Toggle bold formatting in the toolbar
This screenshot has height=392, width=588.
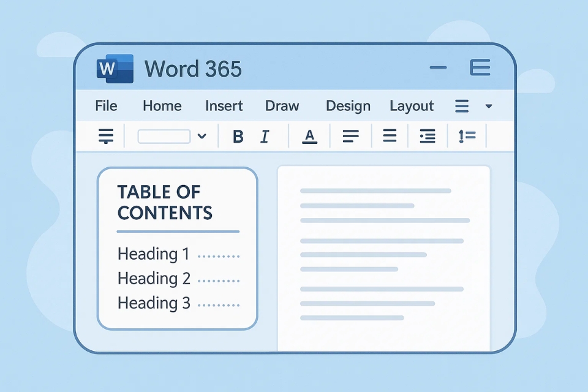click(238, 136)
